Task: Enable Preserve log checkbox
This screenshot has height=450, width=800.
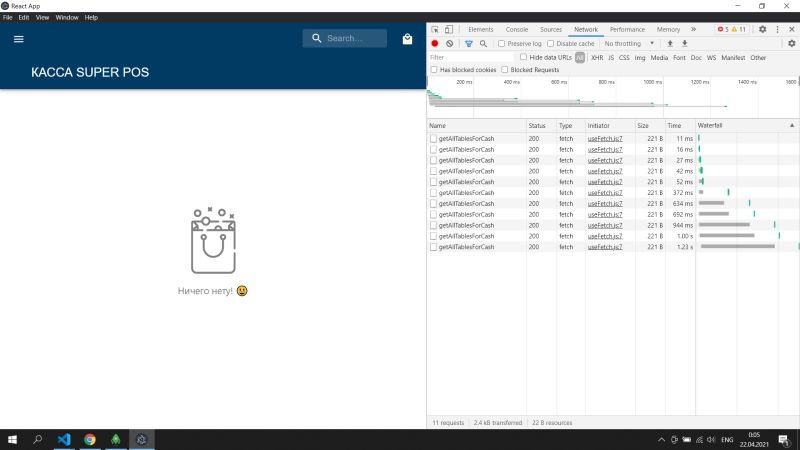Action: tap(502, 44)
